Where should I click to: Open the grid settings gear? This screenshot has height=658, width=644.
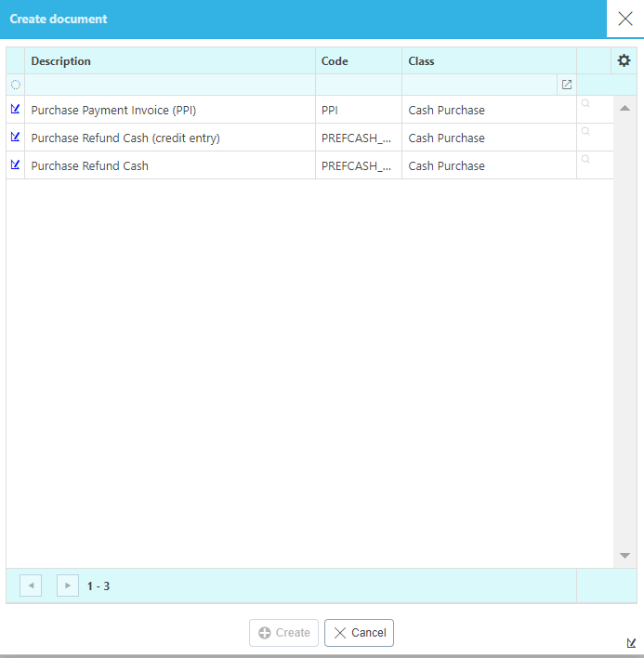click(624, 61)
